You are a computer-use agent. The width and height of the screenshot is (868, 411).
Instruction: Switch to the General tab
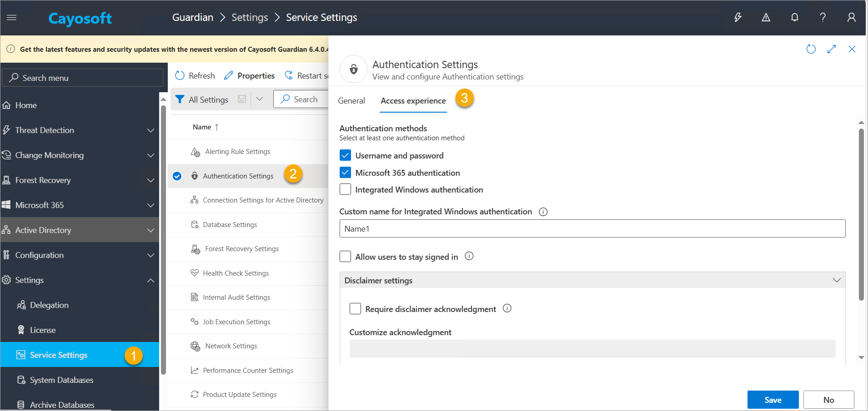pyautogui.click(x=351, y=101)
